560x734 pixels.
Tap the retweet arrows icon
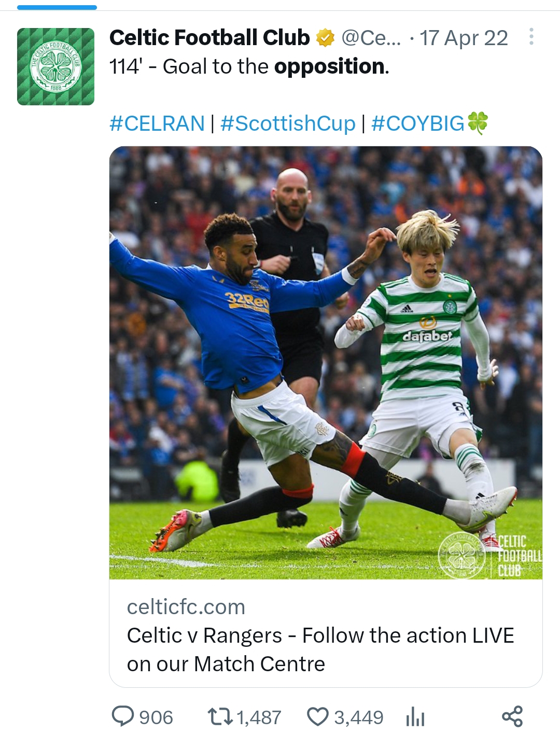tap(220, 717)
